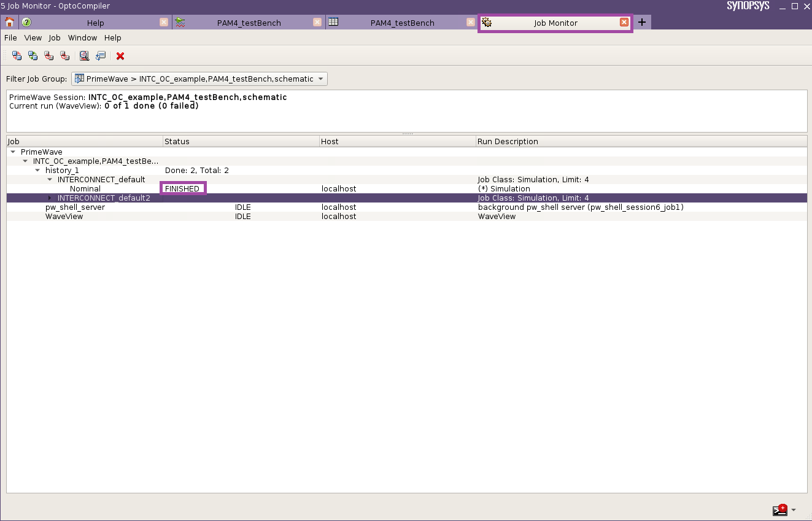
Task: Collapse the PrimeWave tree node
Action: pos(13,152)
